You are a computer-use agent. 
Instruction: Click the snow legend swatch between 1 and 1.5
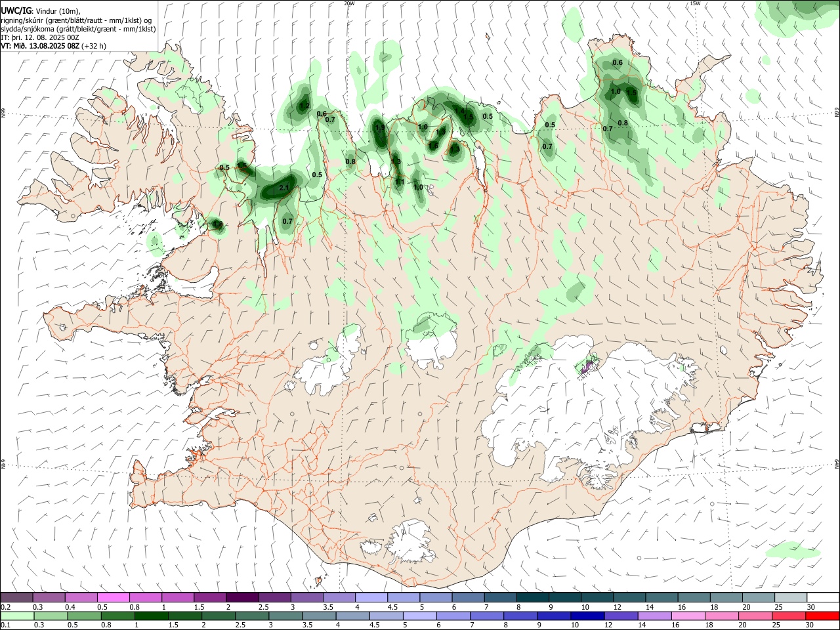178,598
